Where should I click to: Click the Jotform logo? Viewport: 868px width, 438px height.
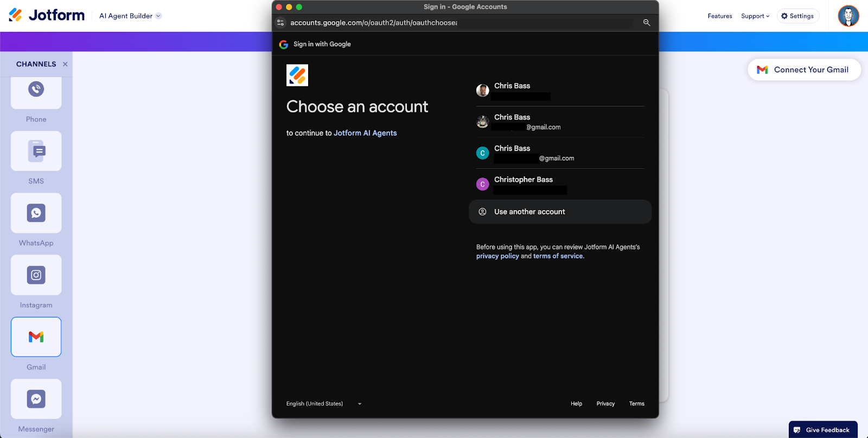(x=47, y=15)
